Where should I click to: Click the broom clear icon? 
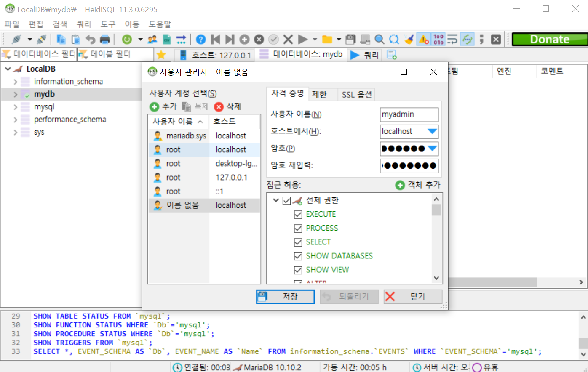click(x=409, y=40)
